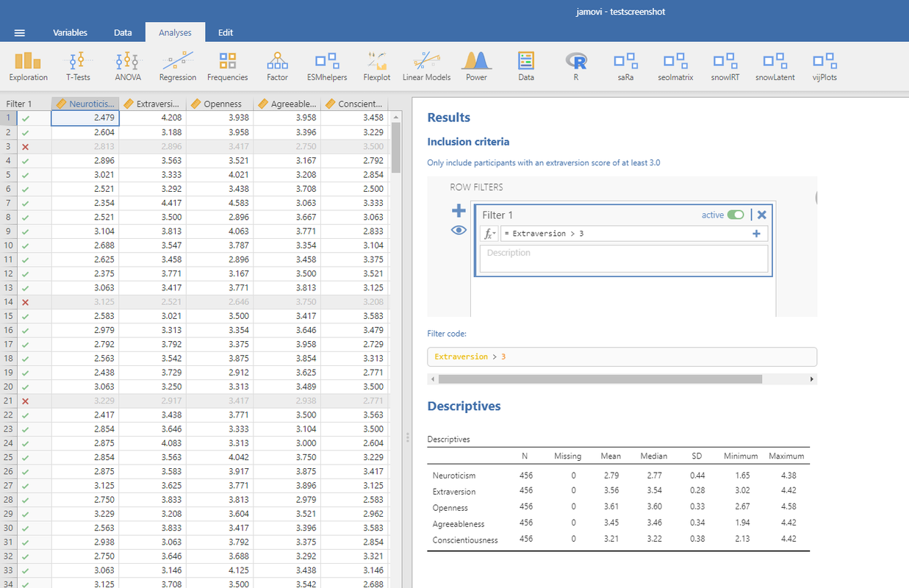Open the T-Tests analyses menu
Image resolution: width=909 pixels, height=588 pixels.
78,66
